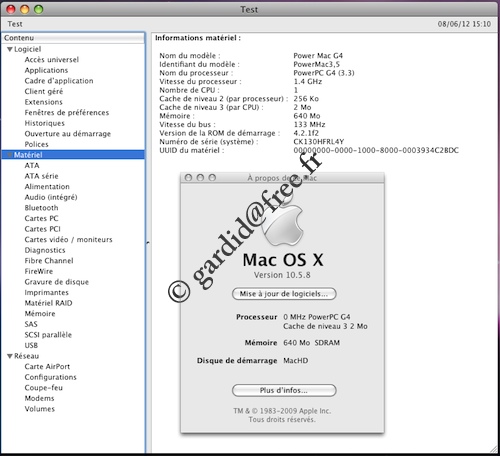500x456 pixels.
Task: Open Historiques entry
Action: coord(45,123)
